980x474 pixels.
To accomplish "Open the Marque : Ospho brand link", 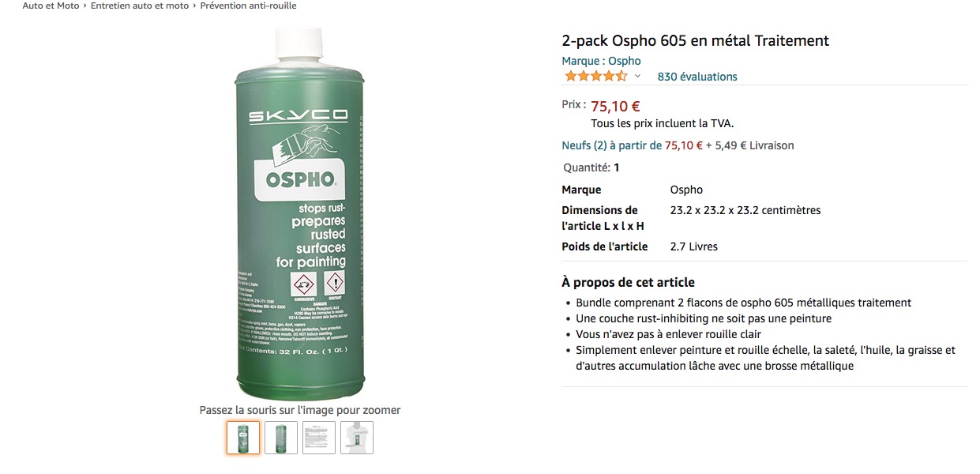I will (601, 61).
